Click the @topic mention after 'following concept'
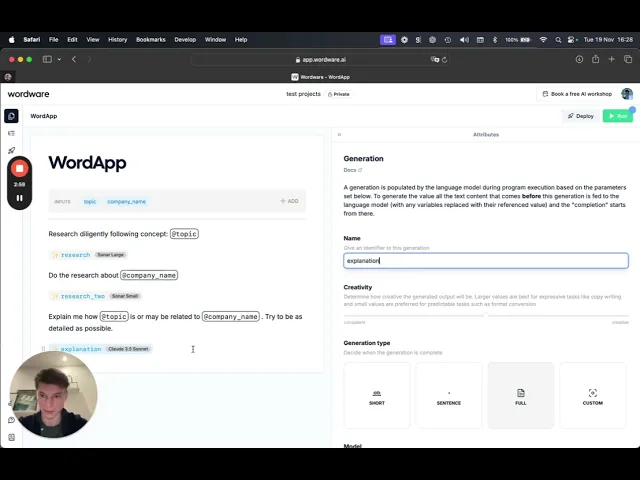This screenshot has height=480, width=640. [184, 234]
